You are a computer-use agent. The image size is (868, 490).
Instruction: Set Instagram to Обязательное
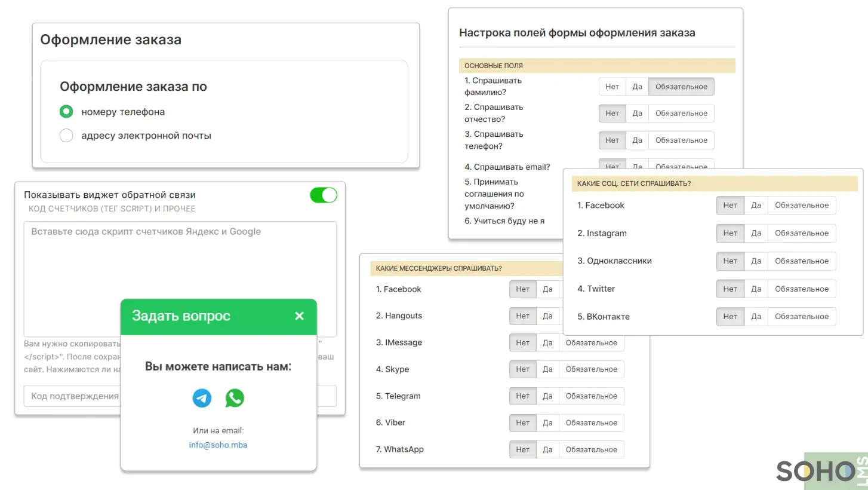[802, 234]
